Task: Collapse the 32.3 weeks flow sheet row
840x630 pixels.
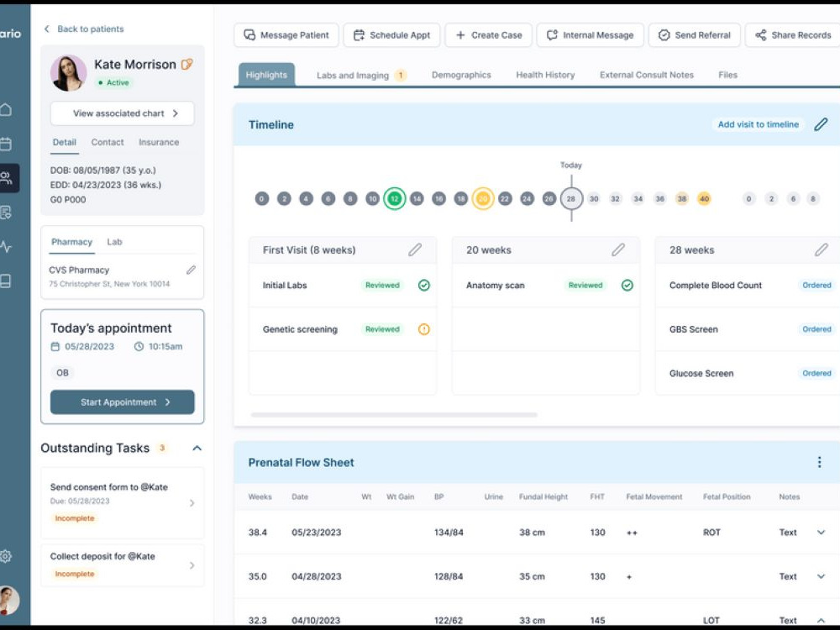Action: (x=821, y=621)
